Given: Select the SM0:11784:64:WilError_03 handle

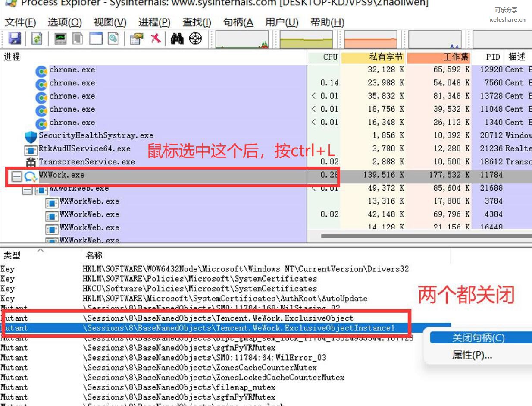Looking at the screenshot, I should coord(225,358).
